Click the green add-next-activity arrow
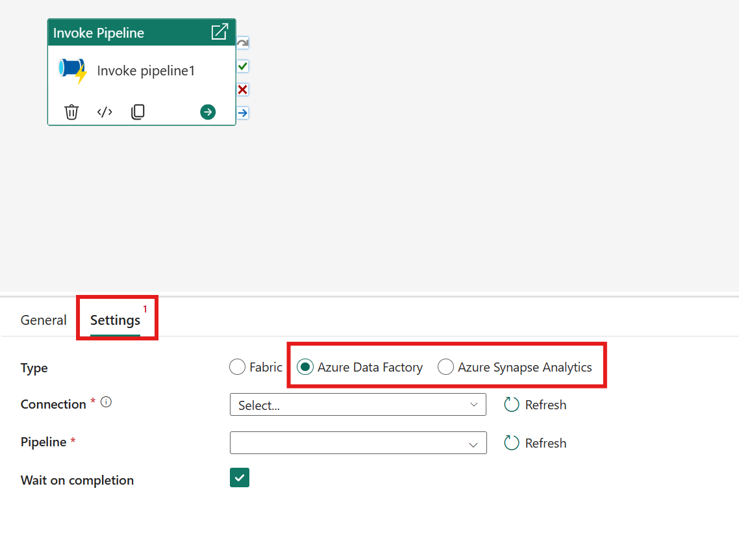 coord(207,112)
